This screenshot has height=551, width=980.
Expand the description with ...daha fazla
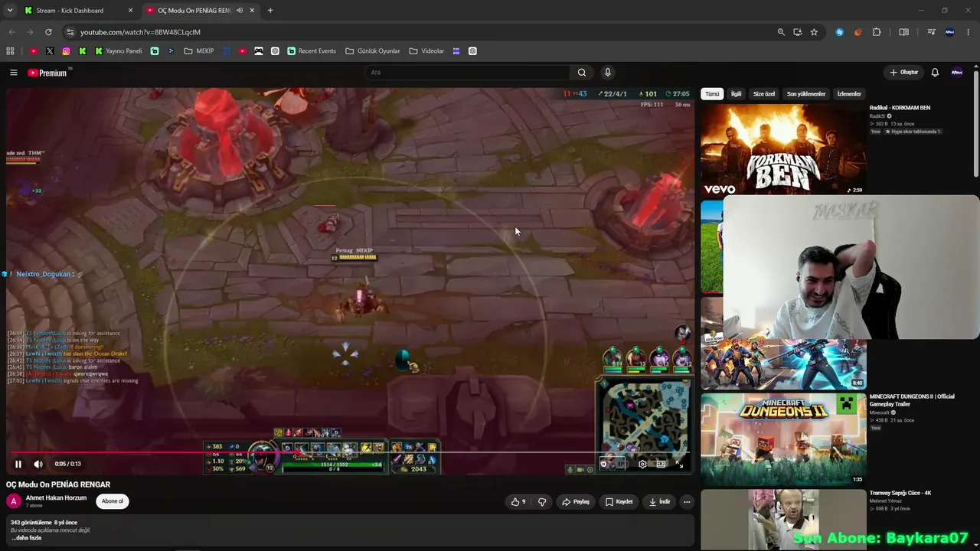pyautogui.click(x=27, y=538)
